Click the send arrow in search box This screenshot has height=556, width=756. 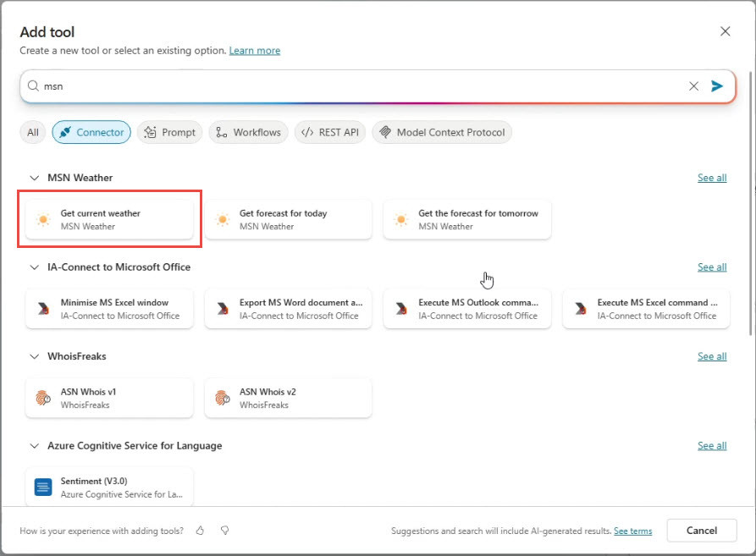click(717, 86)
